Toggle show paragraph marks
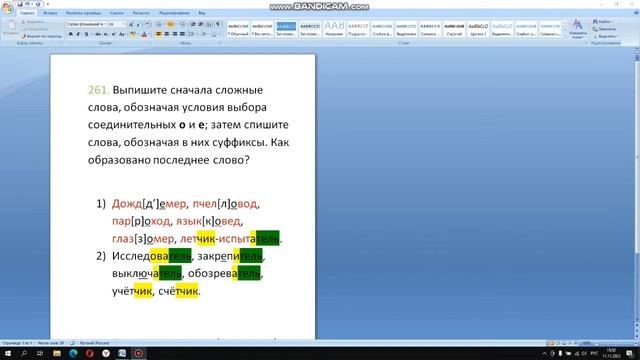 (x=218, y=24)
